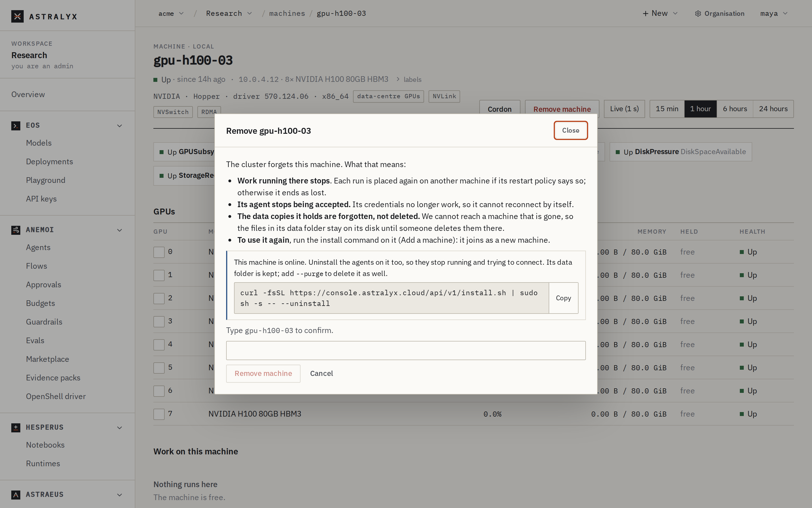Click the EOS terminal section icon
Image resolution: width=812 pixels, height=508 pixels.
(x=16, y=125)
